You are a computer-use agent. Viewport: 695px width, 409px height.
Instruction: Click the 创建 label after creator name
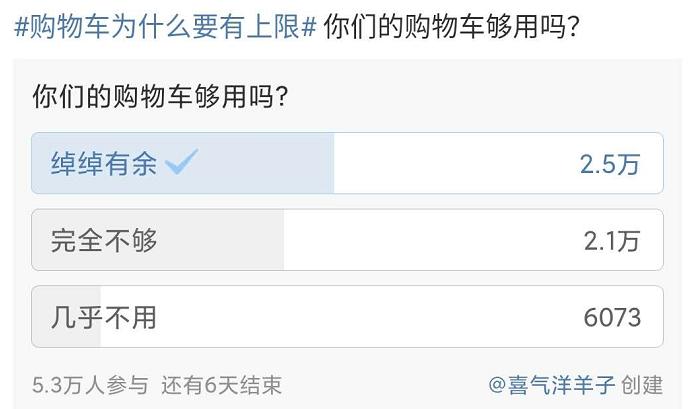pyautogui.click(x=641, y=385)
